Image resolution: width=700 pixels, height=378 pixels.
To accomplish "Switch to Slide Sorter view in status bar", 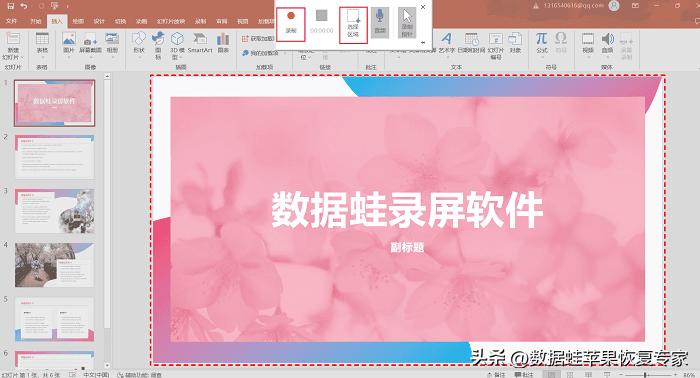I will (x=570, y=374).
